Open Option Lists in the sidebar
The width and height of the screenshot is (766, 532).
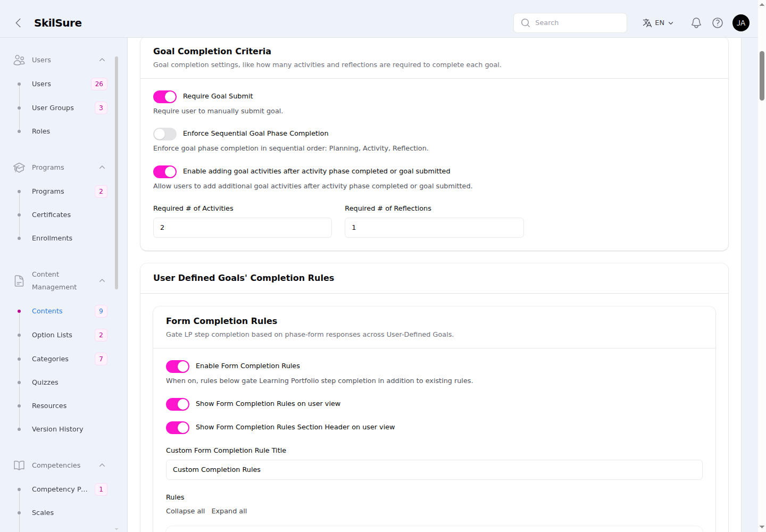52,335
